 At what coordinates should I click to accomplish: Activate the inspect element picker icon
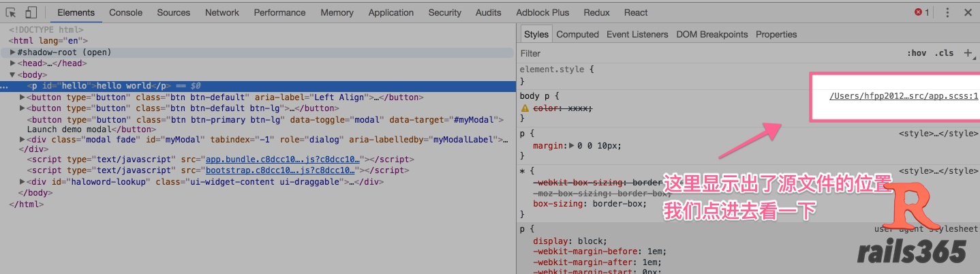click(x=12, y=12)
